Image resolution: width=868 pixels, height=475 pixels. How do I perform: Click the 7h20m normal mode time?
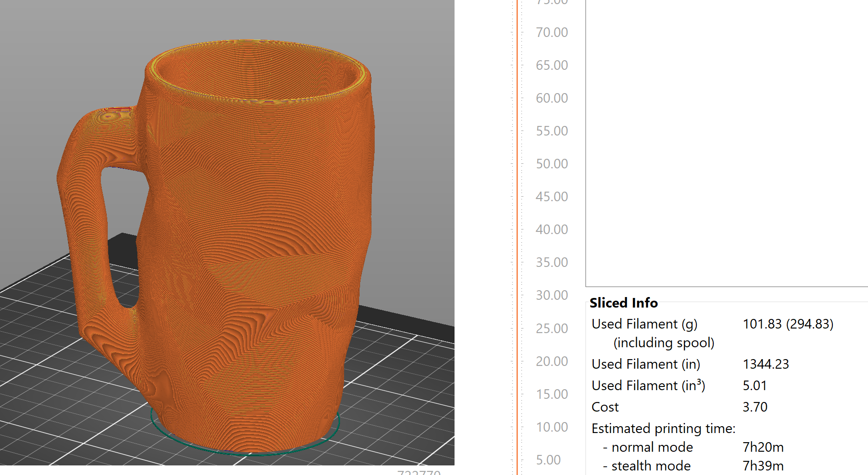tap(763, 447)
